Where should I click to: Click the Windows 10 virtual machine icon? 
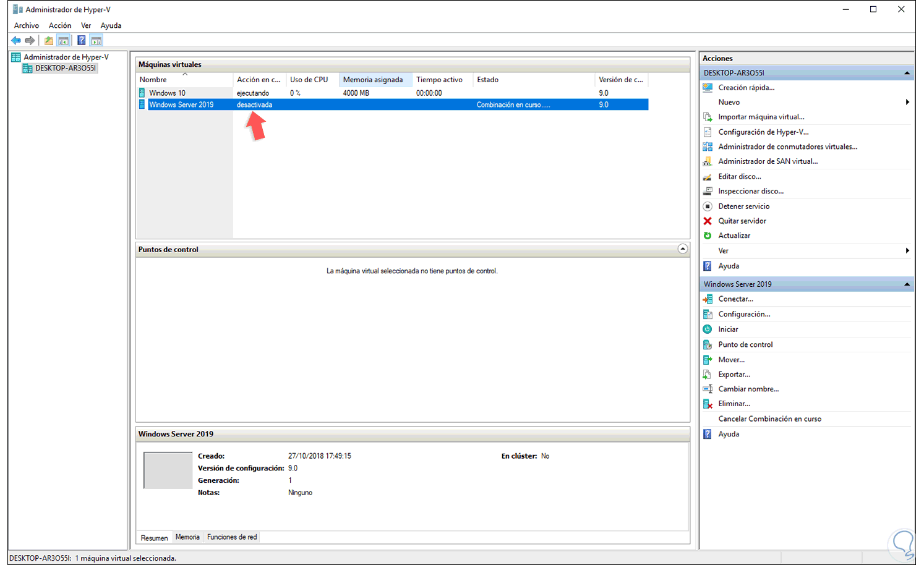142,93
